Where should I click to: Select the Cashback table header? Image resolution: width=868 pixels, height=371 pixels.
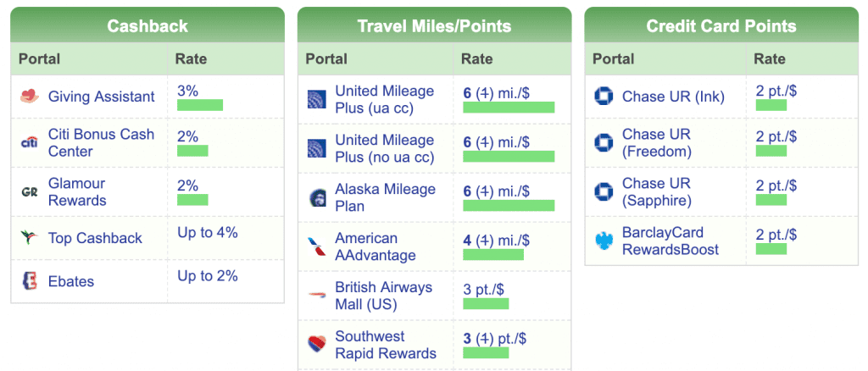pos(147,26)
